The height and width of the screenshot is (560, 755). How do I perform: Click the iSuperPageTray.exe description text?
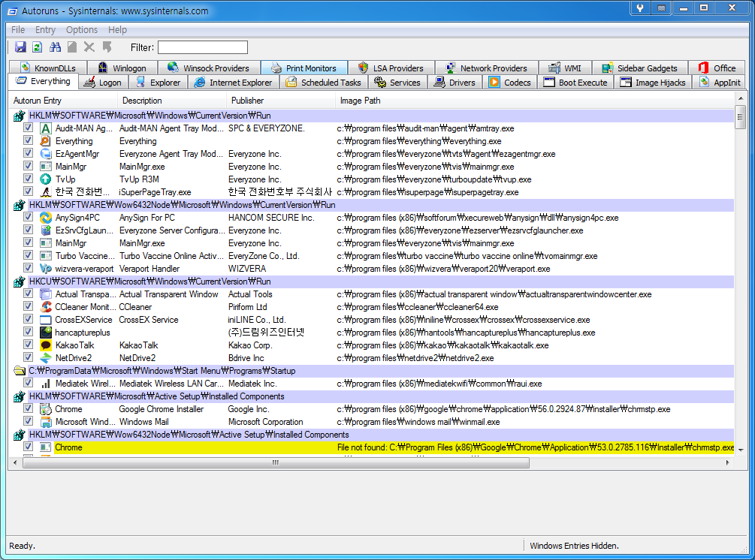(155, 192)
